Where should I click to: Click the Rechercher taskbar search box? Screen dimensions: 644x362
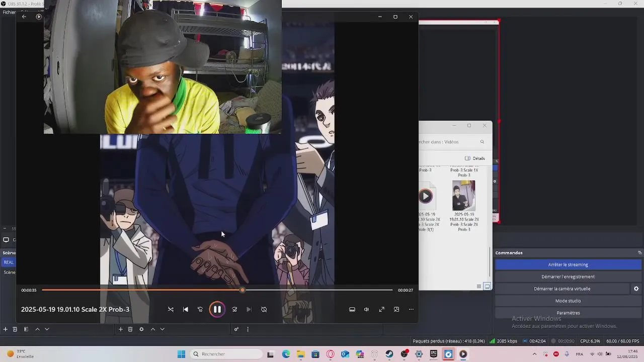point(226,354)
